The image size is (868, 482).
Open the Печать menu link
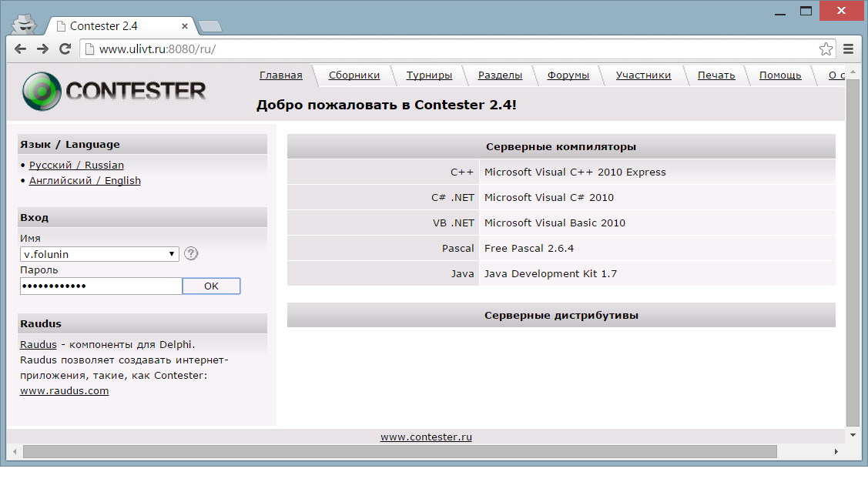716,75
